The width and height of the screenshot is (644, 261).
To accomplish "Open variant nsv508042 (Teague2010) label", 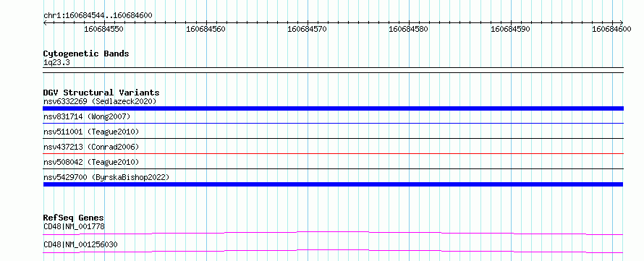I will click(x=91, y=162).
